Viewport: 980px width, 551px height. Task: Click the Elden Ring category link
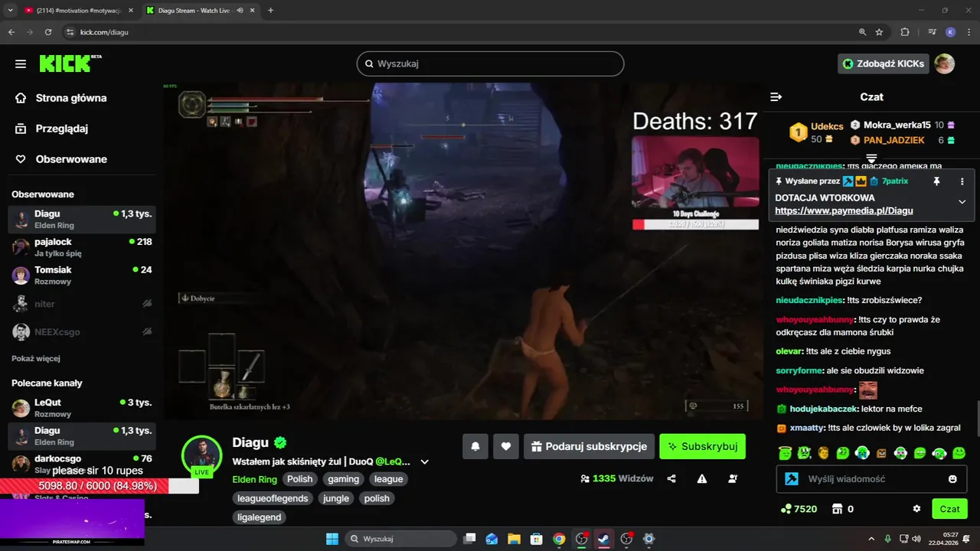click(254, 479)
